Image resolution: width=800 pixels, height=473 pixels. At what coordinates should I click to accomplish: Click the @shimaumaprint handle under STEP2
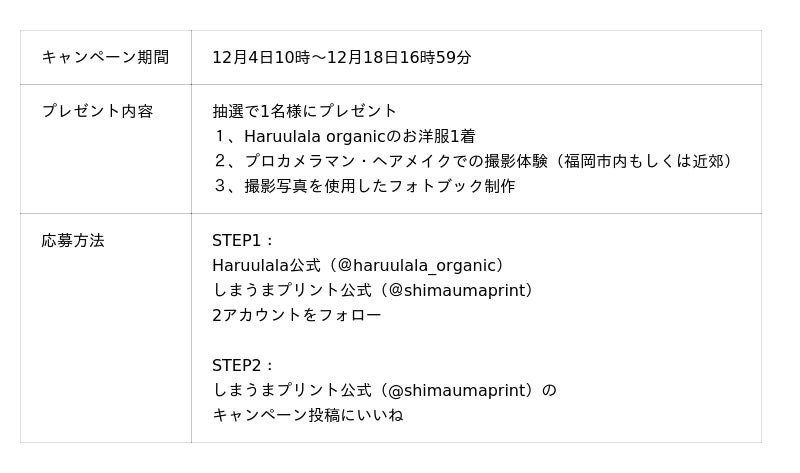click(x=459, y=390)
